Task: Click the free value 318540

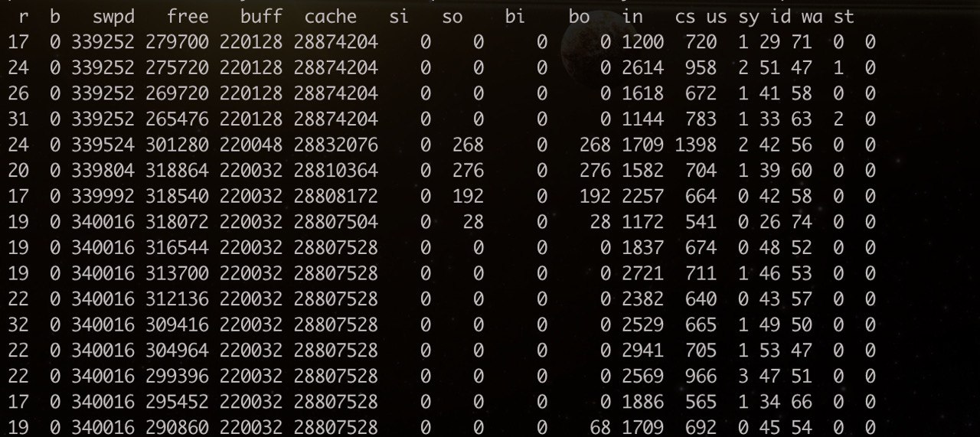Action: click(176, 196)
